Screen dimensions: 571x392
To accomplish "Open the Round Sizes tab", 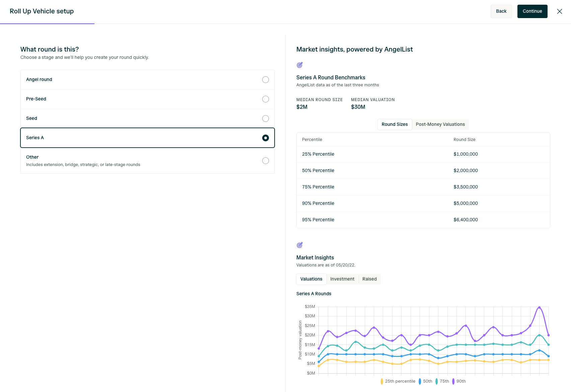I will tap(395, 124).
